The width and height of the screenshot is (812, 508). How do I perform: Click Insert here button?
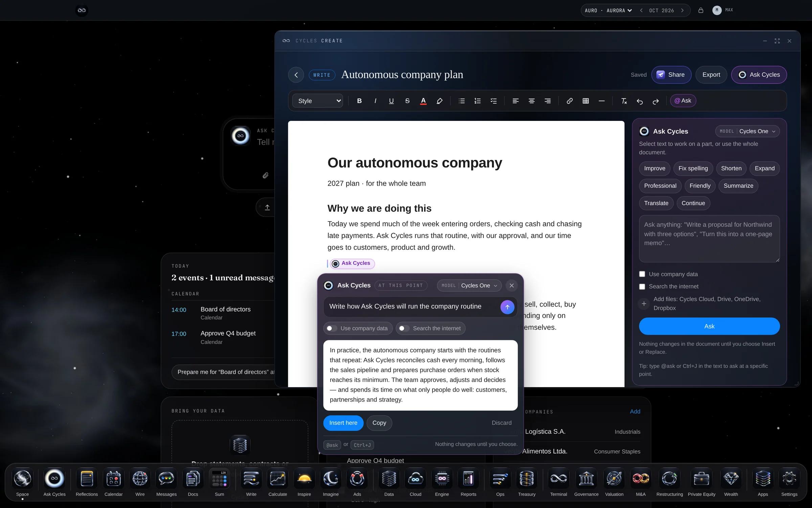click(343, 423)
